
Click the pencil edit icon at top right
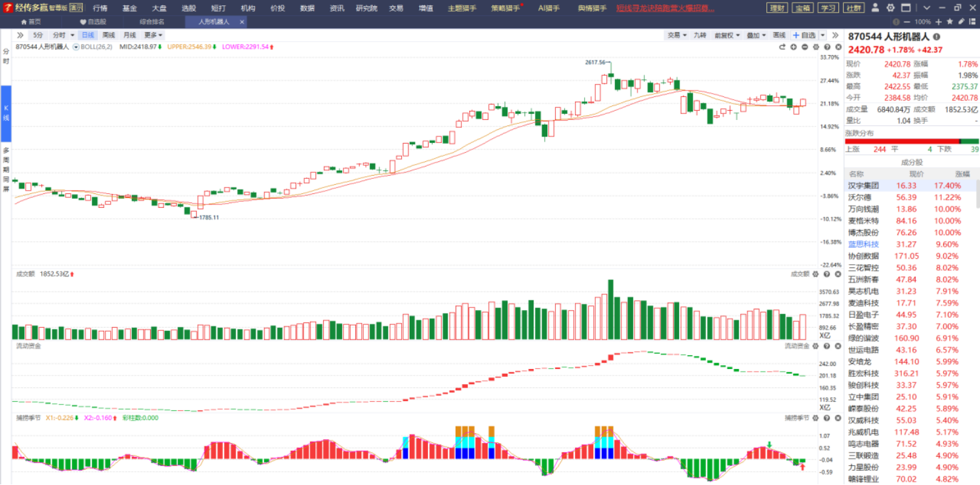click(x=961, y=22)
